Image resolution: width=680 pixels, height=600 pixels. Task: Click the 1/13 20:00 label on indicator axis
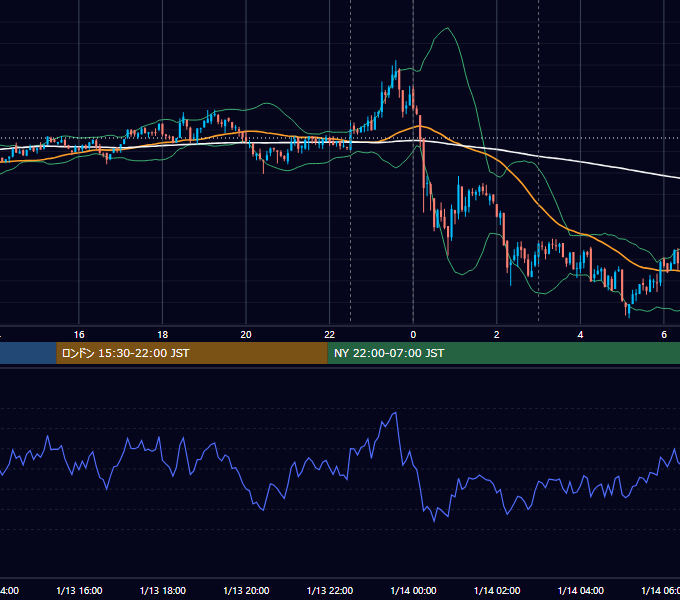(x=246, y=590)
